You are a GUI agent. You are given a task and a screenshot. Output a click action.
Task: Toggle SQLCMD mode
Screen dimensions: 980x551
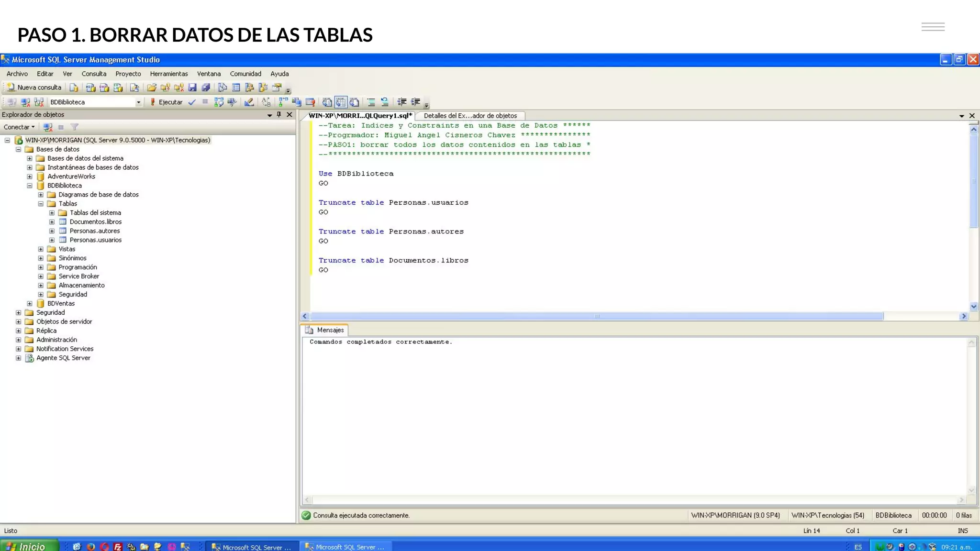coord(310,102)
